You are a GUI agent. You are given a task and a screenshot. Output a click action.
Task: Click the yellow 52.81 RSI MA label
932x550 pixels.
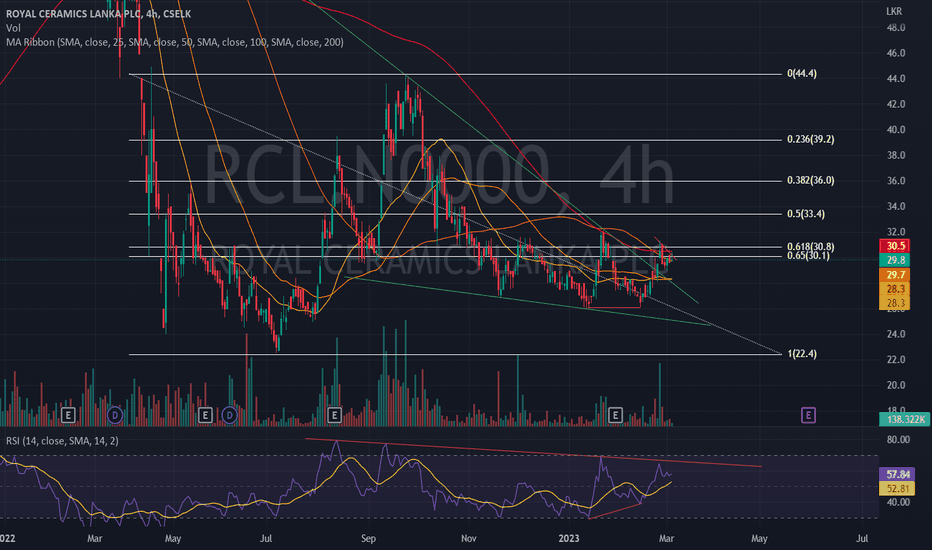pos(898,489)
